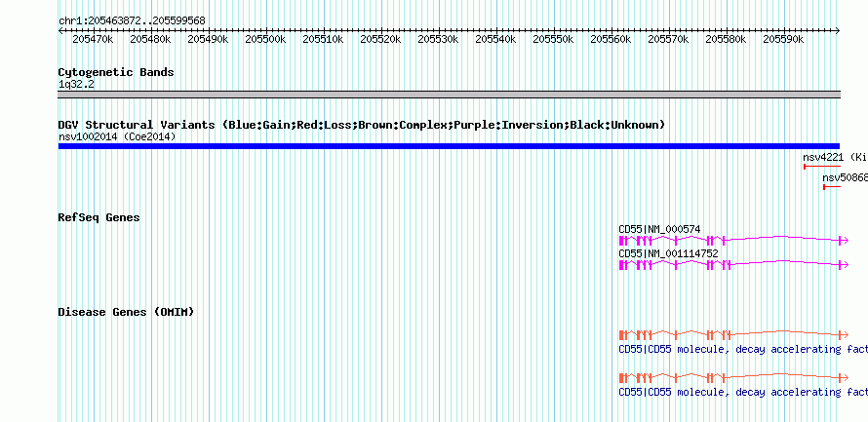Image resolution: width=868 pixels, height=422 pixels.
Task: Open the CD55|NM_001114752 transcript label
Action: point(668,253)
